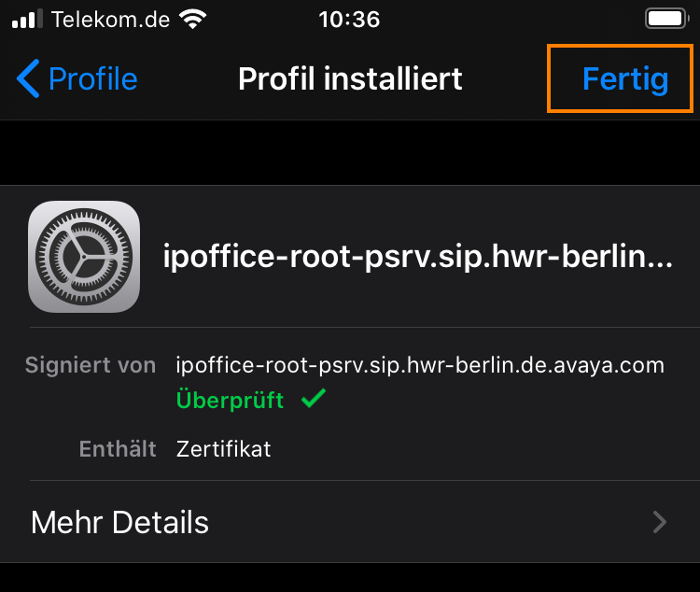
Task: Tap the ipoffice-root-psrv profile name heading
Action: [418, 257]
